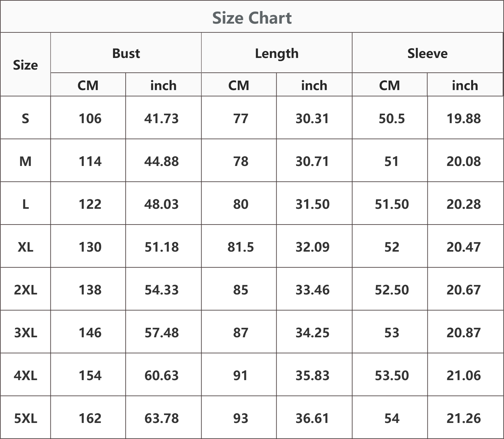Select the 5XL size row label
504x439 pixels.
tap(25, 418)
